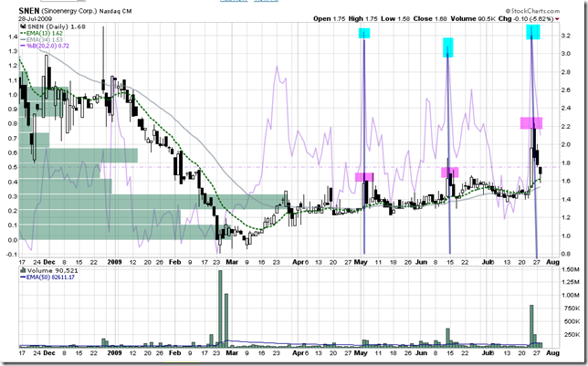Click the Aug label on price chart date axis

(552, 262)
